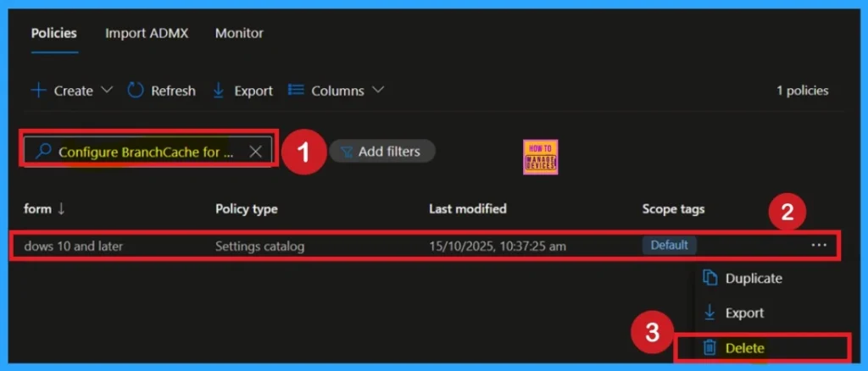
Task: Expand the Create dropdown chevron
Action: 107,91
